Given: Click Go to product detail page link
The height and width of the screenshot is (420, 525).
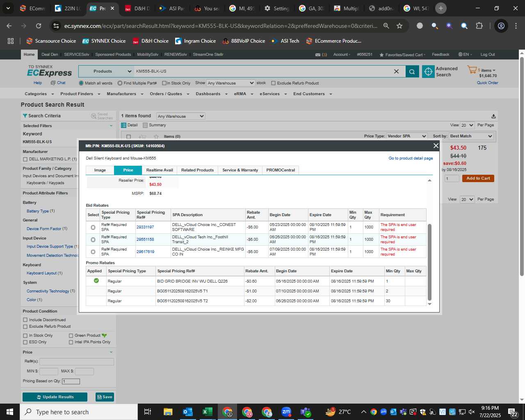Looking at the screenshot, I should pos(411,158).
